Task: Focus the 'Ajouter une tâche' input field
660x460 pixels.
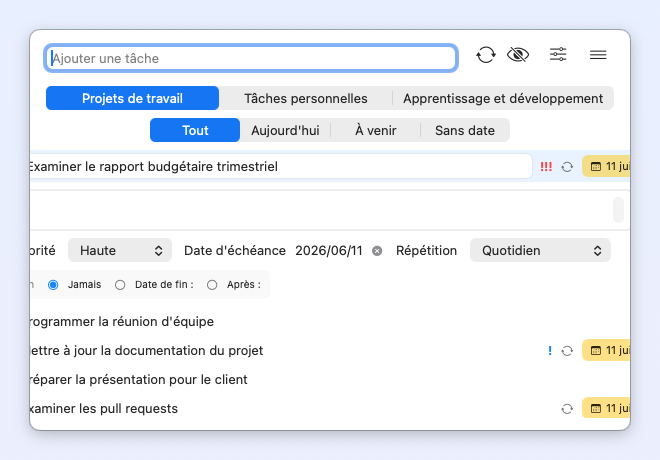Action: click(x=251, y=58)
